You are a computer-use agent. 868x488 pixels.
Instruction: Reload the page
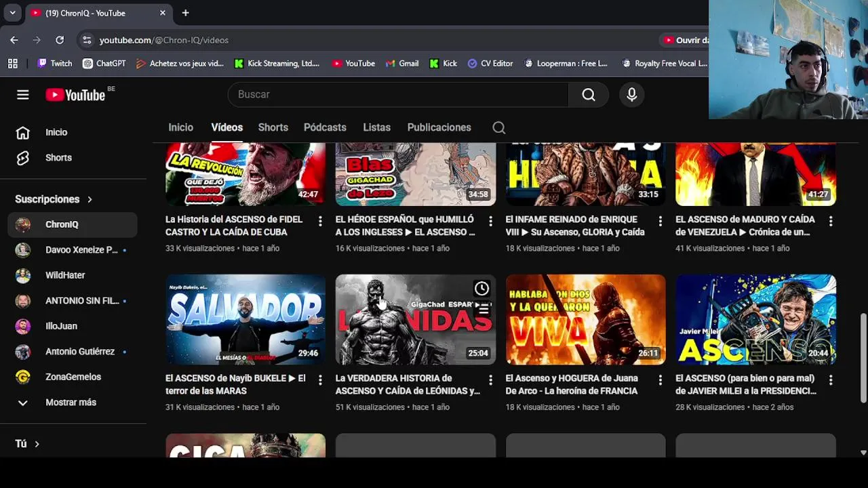coord(60,40)
